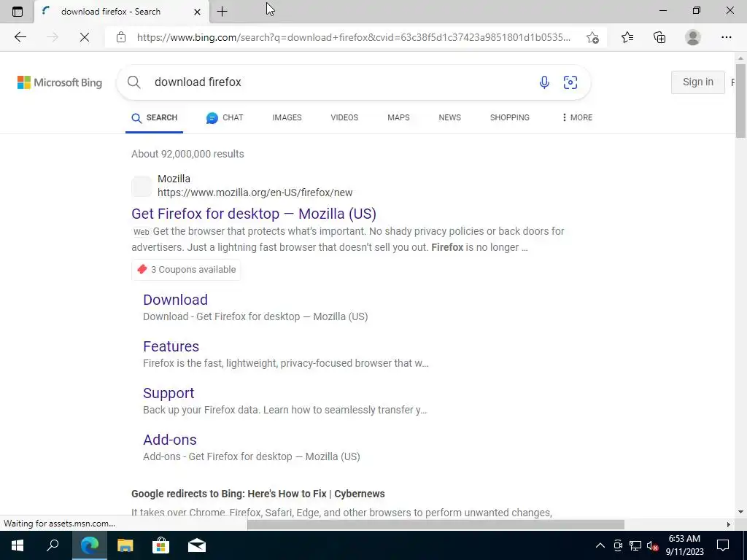Screen dimensions: 747x560
Task: Click the vertical scrollbar thumb
Action: (x=740, y=100)
